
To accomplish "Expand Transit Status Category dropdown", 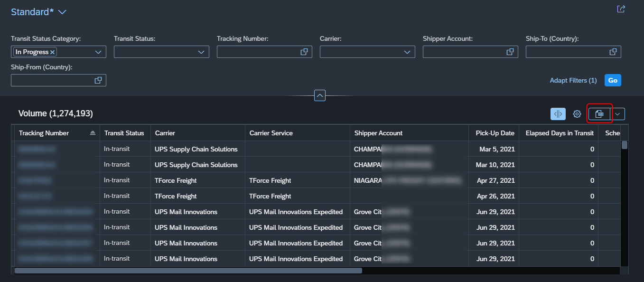I will tap(98, 52).
